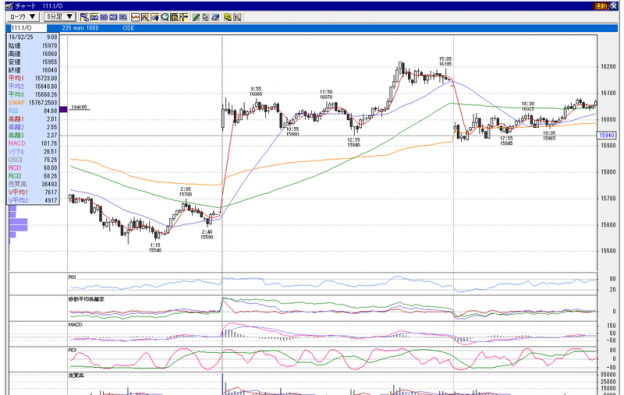The height and width of the screenshot is (395, 624).
Task: Click the 111.1/O symbol code field
Action: pyautogui.click(x=27, y=28)
